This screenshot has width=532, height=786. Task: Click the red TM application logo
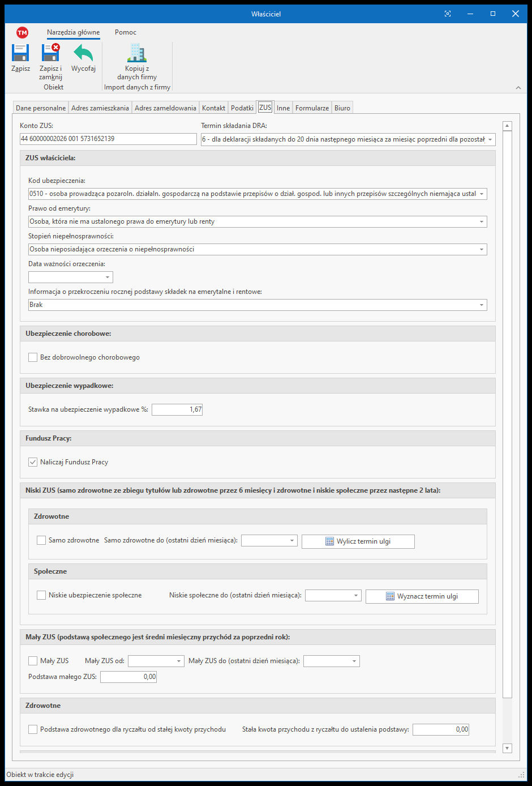click(22, 33)
